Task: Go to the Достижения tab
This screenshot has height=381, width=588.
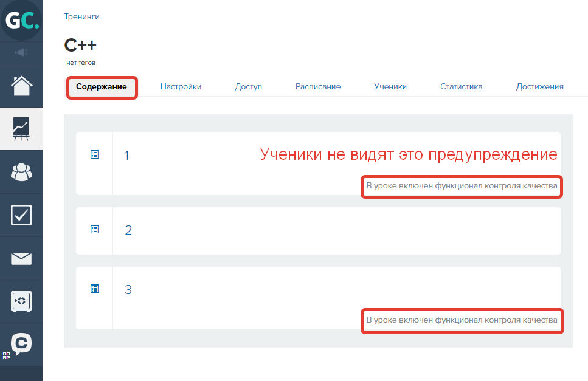Action: [539, 87]
